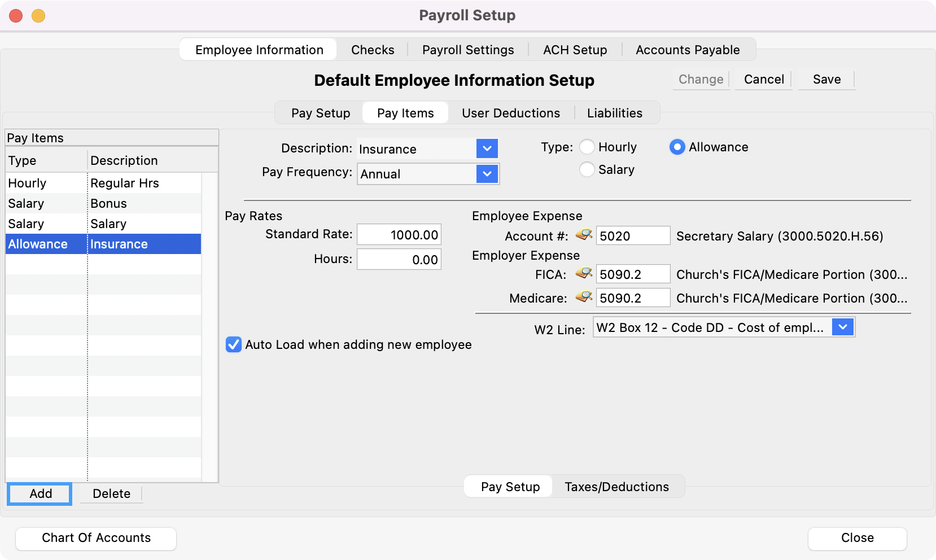
Task: Open the W2 Line dropdown
Action: click(842, 327)
